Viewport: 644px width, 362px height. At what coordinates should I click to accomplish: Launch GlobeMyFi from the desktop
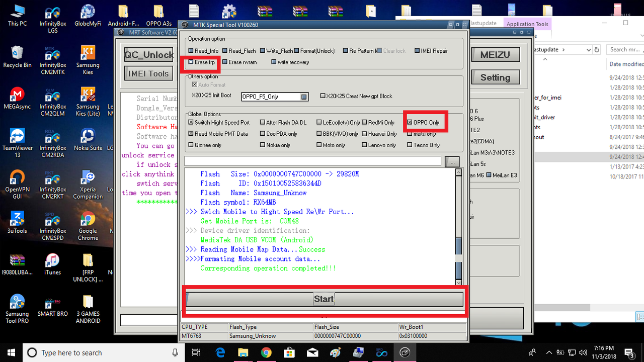coord(88,15)
